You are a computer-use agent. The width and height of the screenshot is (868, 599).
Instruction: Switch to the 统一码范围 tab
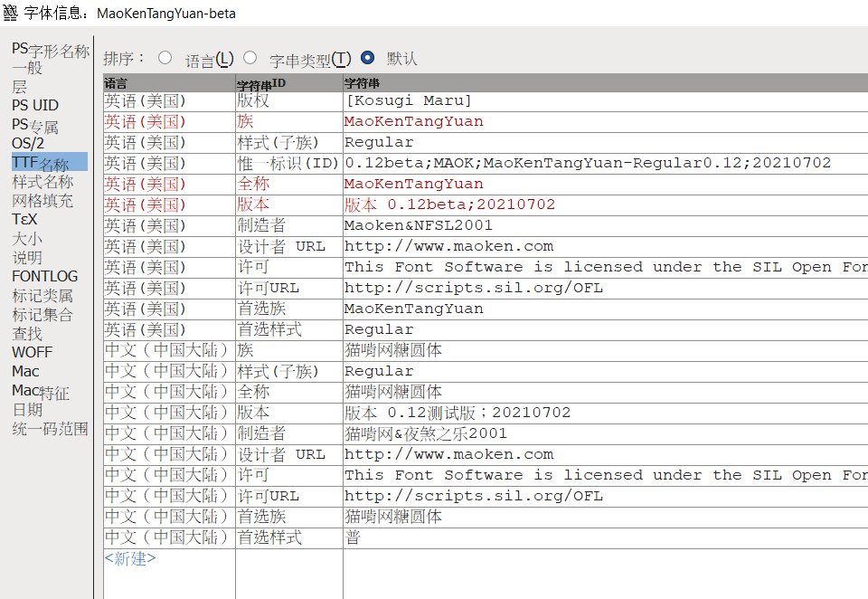click(50, 429)
